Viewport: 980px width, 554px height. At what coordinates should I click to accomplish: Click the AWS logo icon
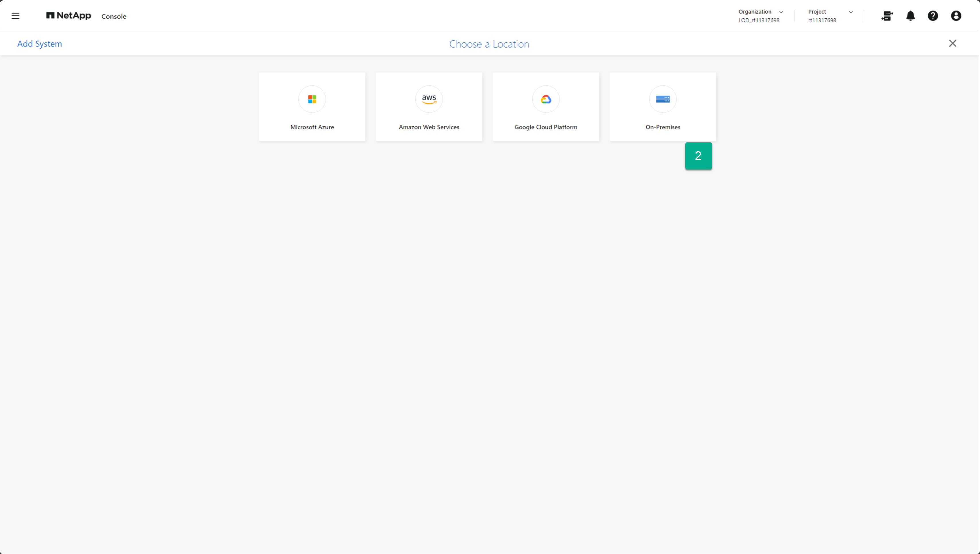tap(429, 99)
